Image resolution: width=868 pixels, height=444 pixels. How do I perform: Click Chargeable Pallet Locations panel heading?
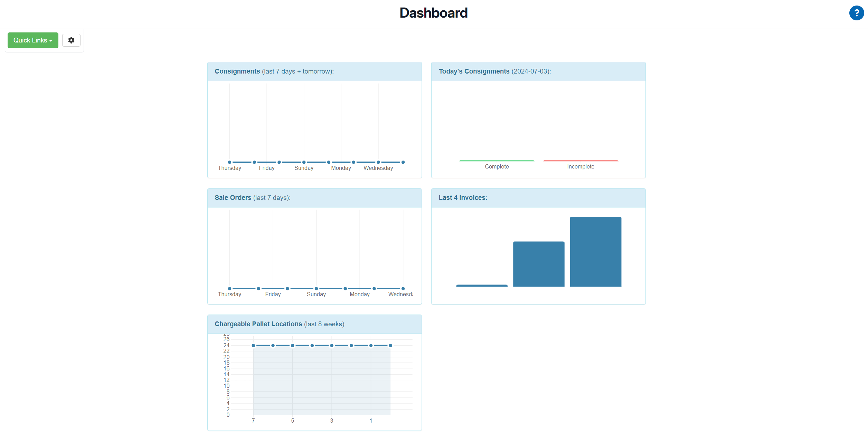[258, 324]
